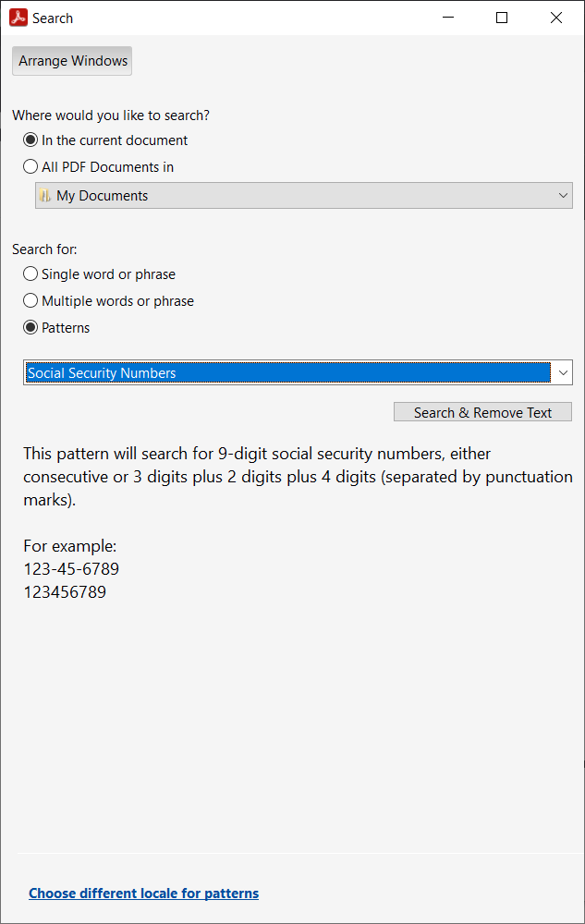Open pattern list via Social Security Numbers arrow
Screen dimensions: 585x924
[x=563, y=373]
